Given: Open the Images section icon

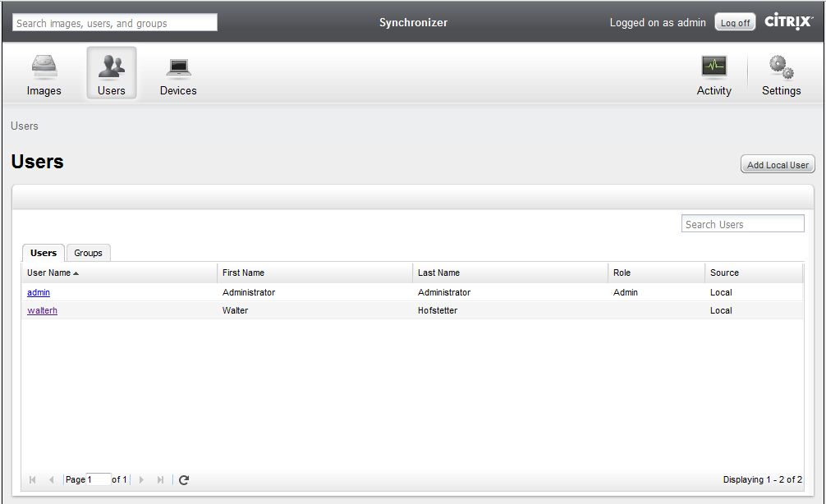Looking at the screenshot, I should click(44, 67).
